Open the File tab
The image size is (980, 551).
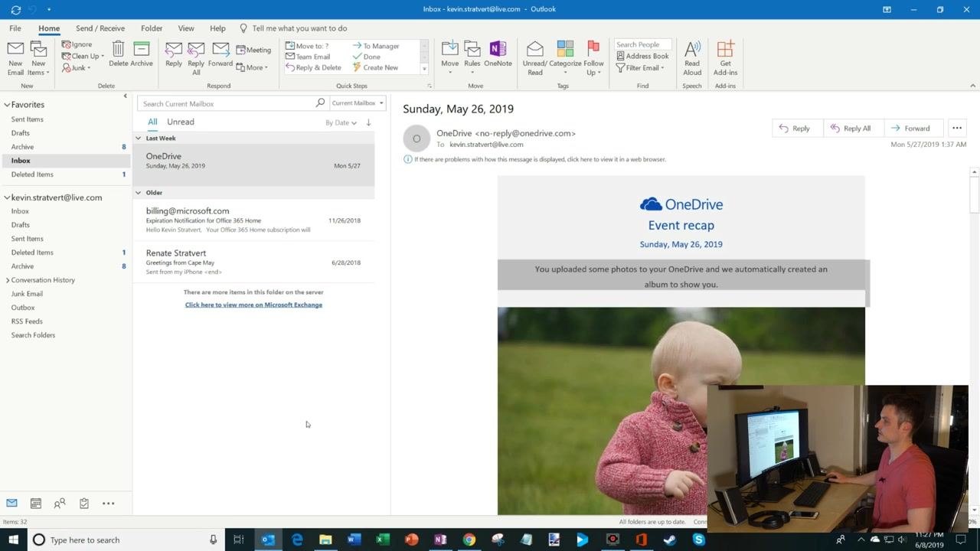15,28
